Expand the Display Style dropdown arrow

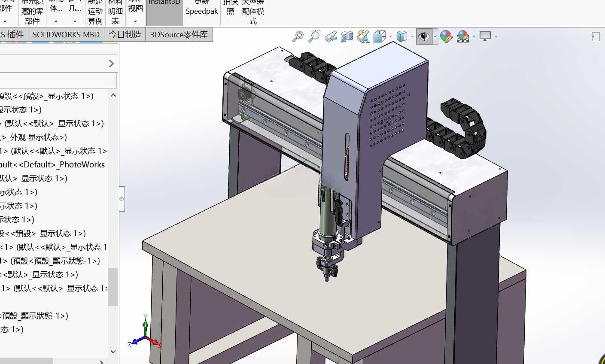tap(413, 36)
